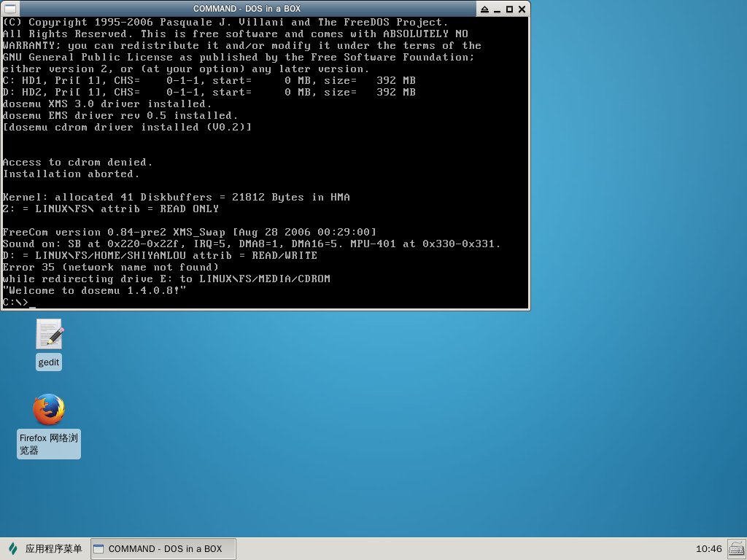747x560 pixels.
Task: Open window menu icon in title bar
Action: (x=9, y=9)
